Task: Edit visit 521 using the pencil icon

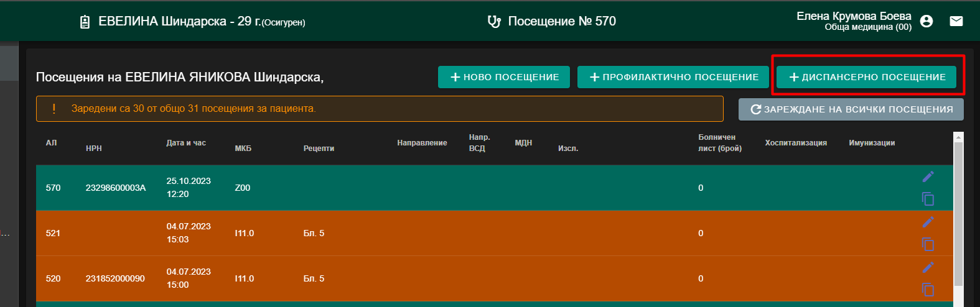Action: [x=928, y=222]
